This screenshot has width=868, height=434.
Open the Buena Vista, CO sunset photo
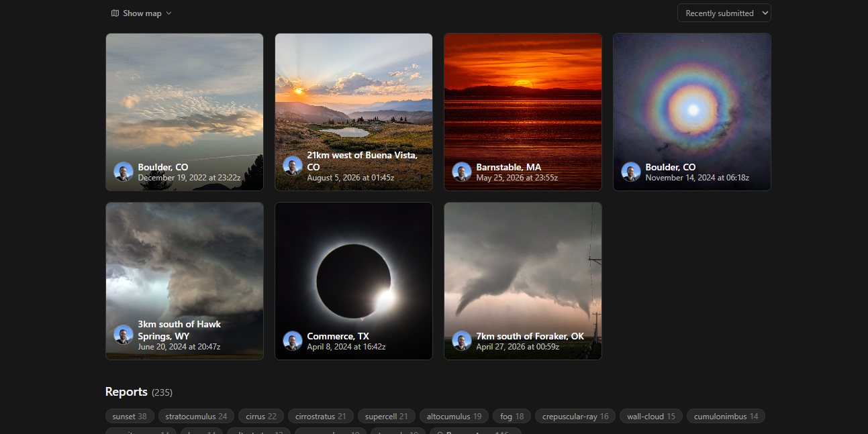pos(354,112)
